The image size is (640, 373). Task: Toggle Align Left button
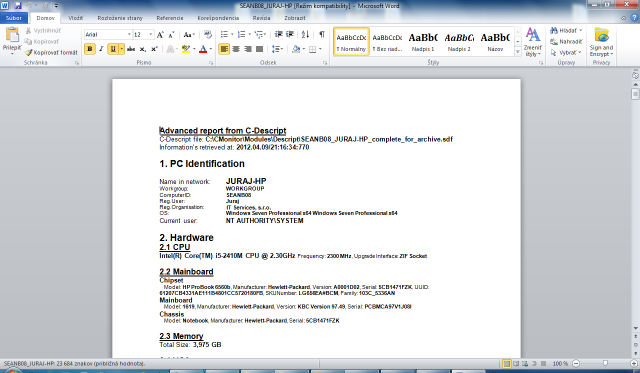pyautogui.click(x=224, y=49)
